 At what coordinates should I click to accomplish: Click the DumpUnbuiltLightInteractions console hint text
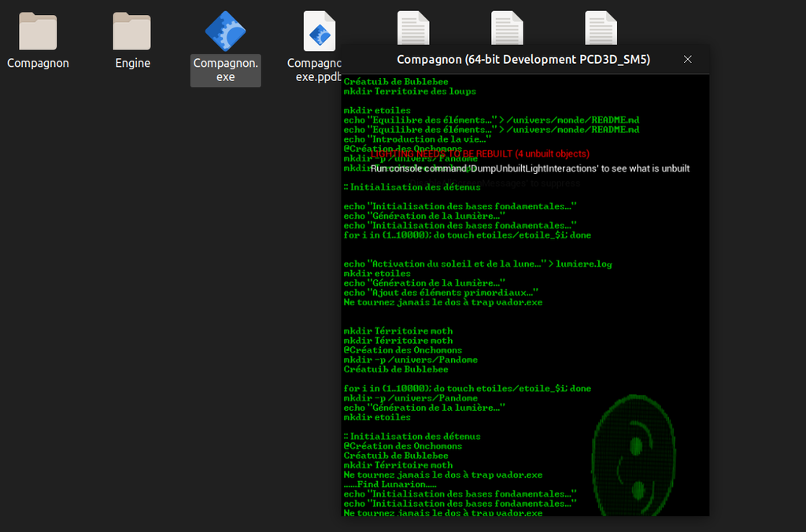coord(530,168)
